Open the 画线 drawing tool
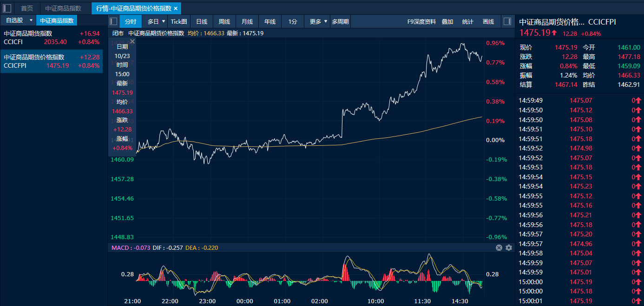Screen dimensions: 644x306 pos(488,21)
